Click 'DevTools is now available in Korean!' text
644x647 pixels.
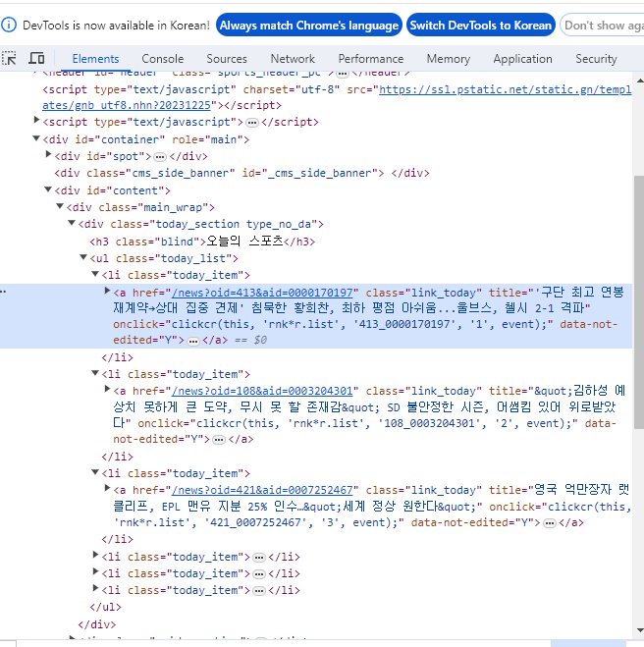pos(116,26)
